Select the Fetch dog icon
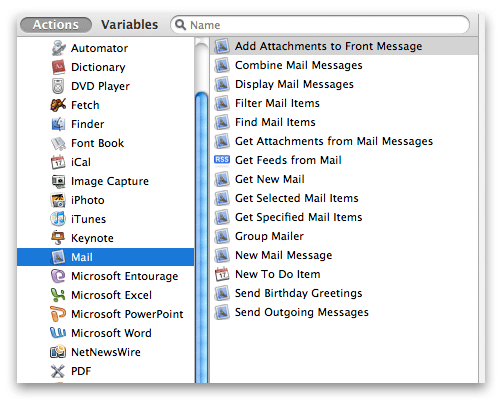 click(x=58, y=105)
